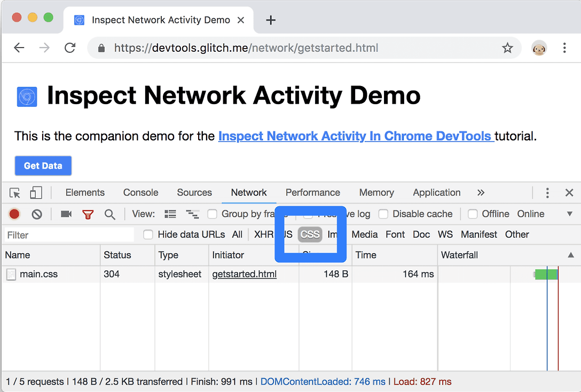Select the Network tab
Viewport: 581px width, 392px height.
(x=249, y=193)
